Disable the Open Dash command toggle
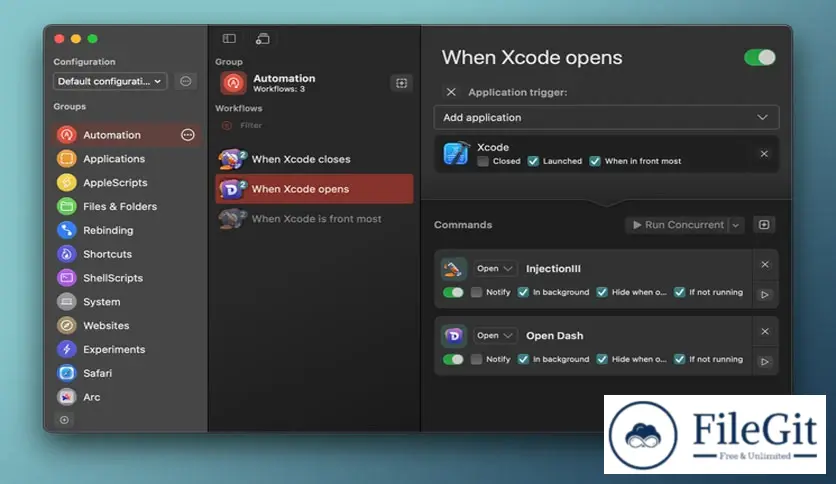This screenshot has height=484, width=836. click(x=453, y=359)
